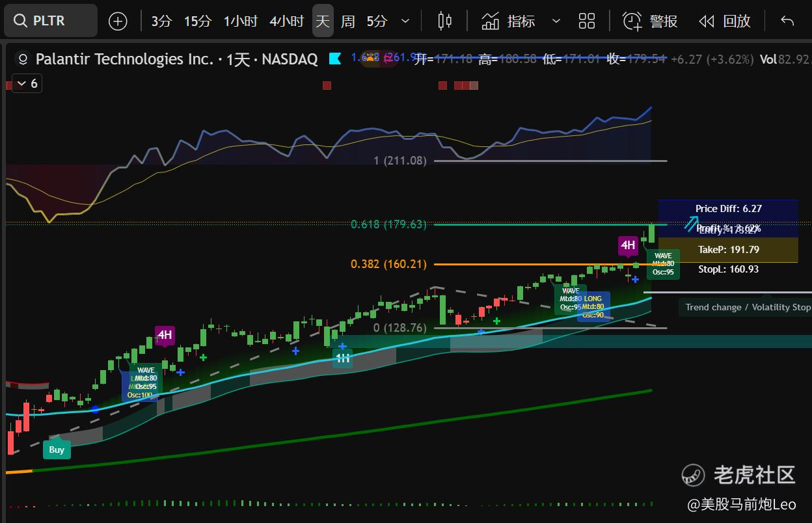Select the 0.382 (160.21) Fibonacci label
This screenshot has width=812, height=523.
coord(388,264)
